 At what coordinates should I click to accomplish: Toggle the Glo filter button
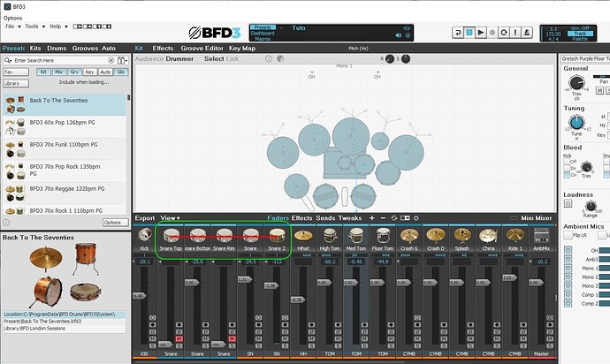coord(121,72)
